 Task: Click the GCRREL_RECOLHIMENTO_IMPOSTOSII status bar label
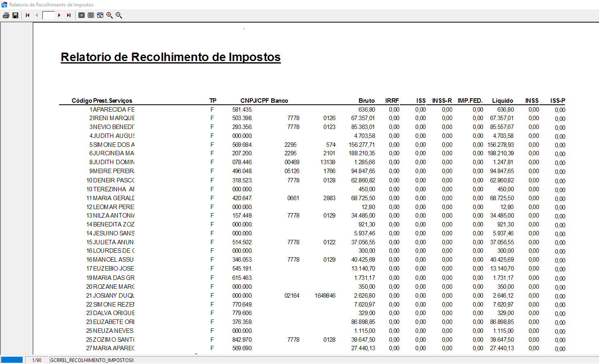pos(92,360)
